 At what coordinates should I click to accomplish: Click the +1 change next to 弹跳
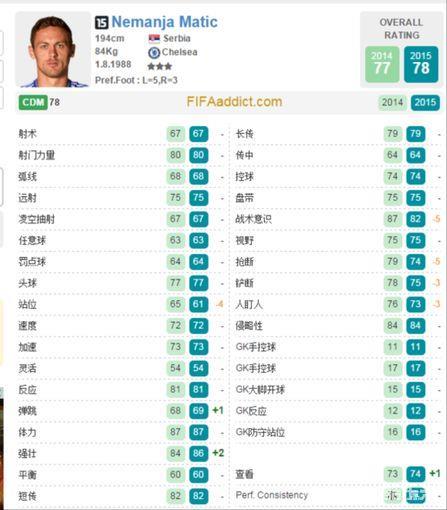[218, 410]
